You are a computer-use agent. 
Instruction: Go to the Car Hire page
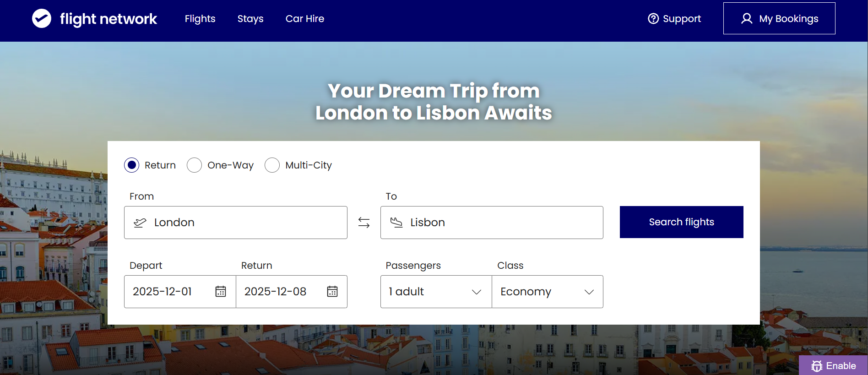click(x=305, y=19)
